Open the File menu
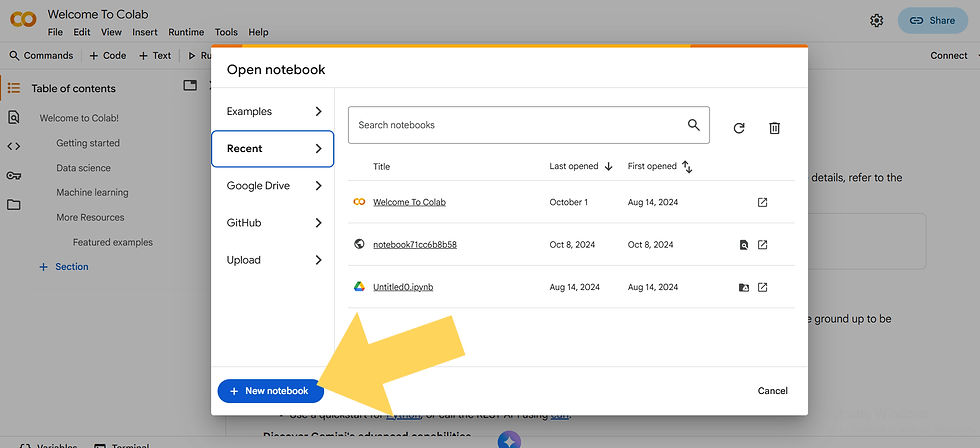This screenshot has height=448, width=980. click(55, 32)
